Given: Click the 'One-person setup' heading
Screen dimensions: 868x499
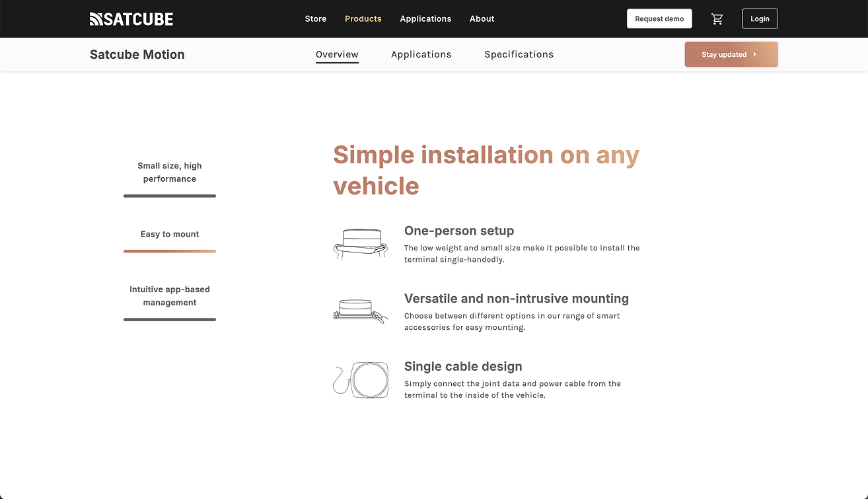Looking at the screenshot, I should [459, 231].
